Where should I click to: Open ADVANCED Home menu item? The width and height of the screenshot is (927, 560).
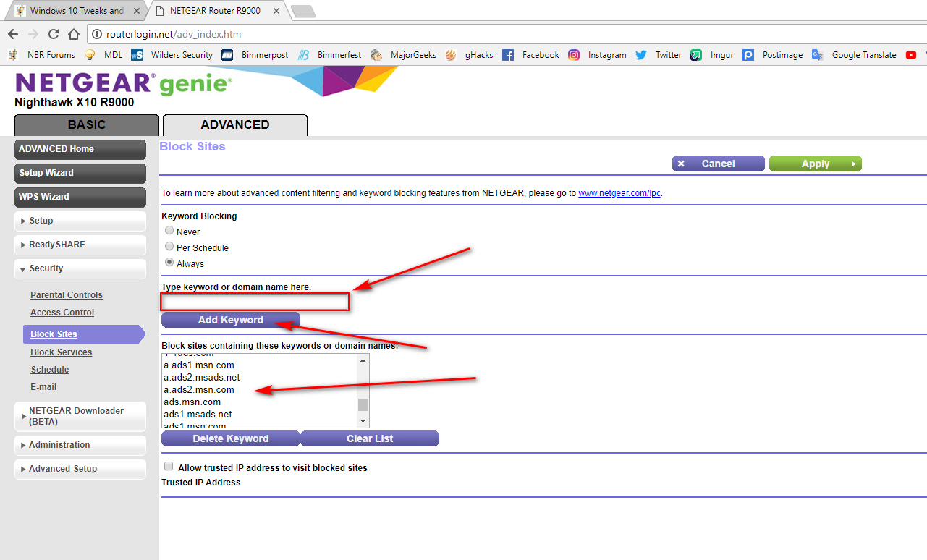click(80, 149)
